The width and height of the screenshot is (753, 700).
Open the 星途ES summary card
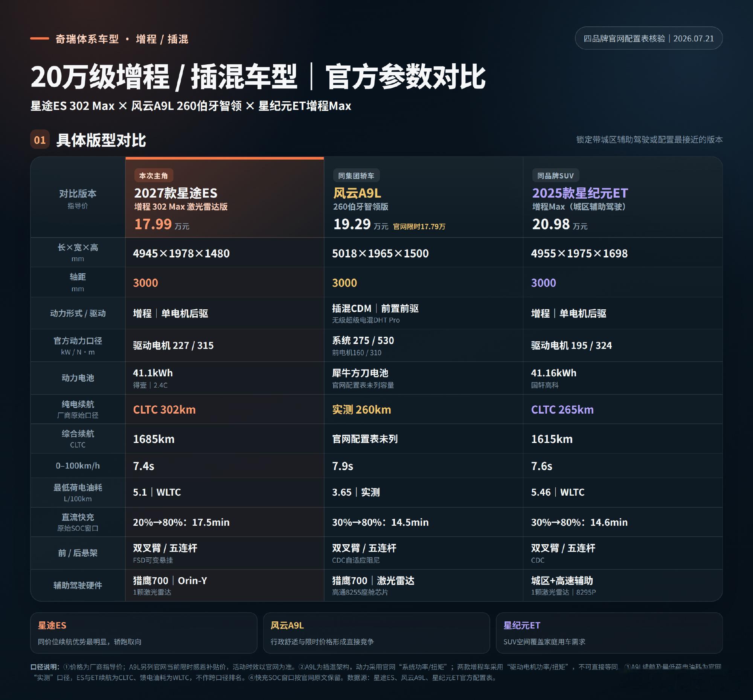pyautogui.click(x=143, y=633)
